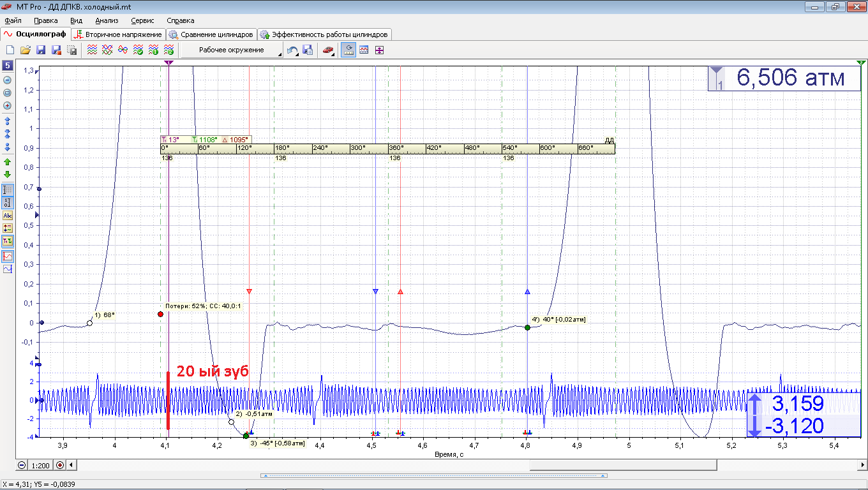The image size is (868, 490).
Task: Open the red car dropdown
Action: (328, 50)
